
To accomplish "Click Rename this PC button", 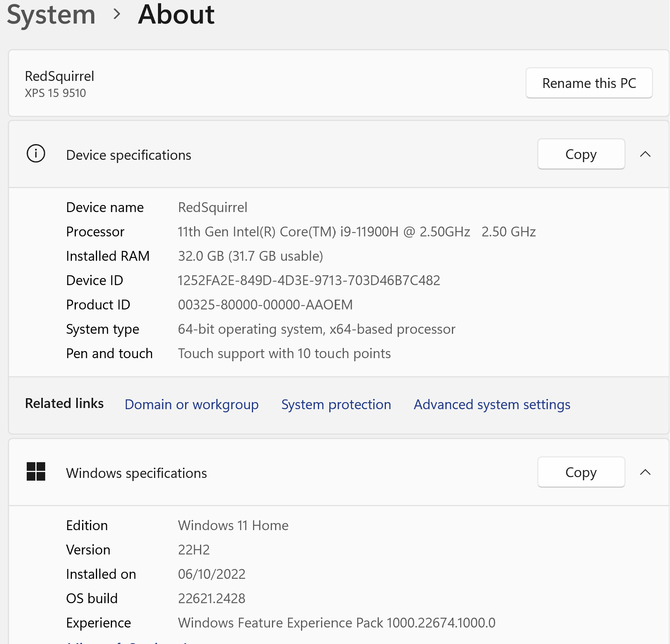I will point(589,83).
